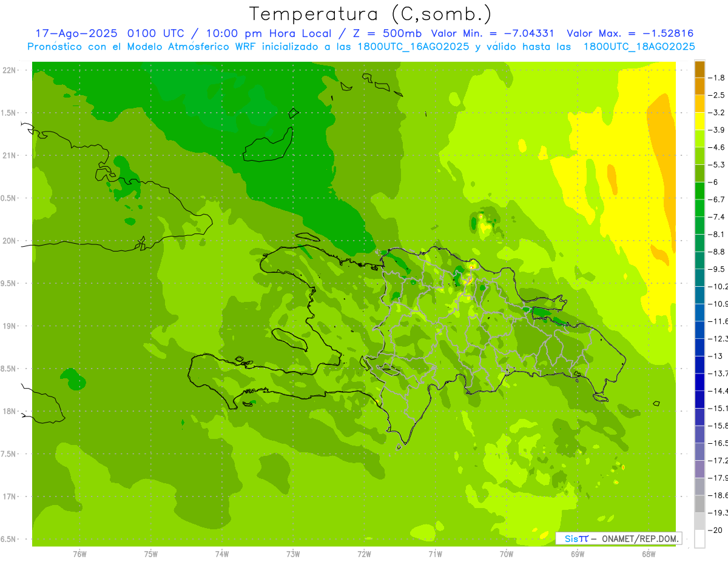Viewport: 728px width, 562px height.
Task: Click the '69W' longitude label
Action: tap(577, 554)
